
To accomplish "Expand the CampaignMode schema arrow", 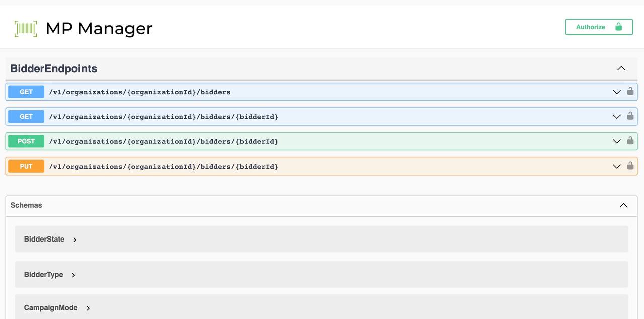I will coord(88,308).
